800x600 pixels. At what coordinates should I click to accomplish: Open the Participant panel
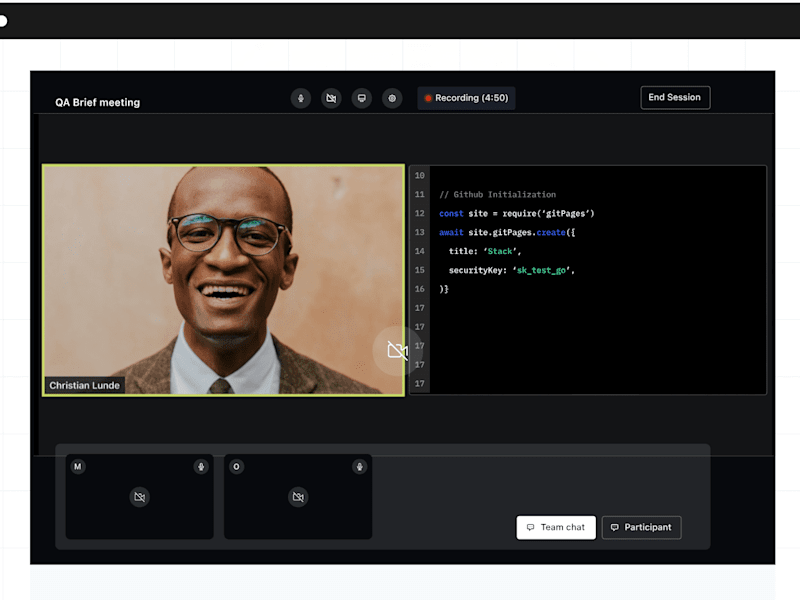(641, 527)
